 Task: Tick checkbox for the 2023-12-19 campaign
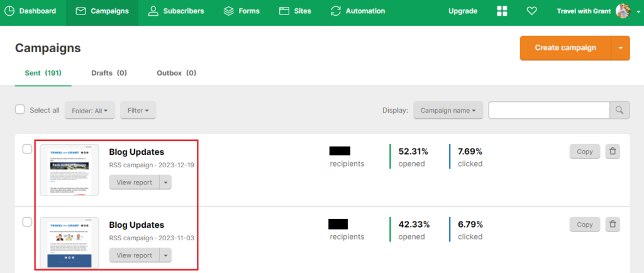(27, 149)
